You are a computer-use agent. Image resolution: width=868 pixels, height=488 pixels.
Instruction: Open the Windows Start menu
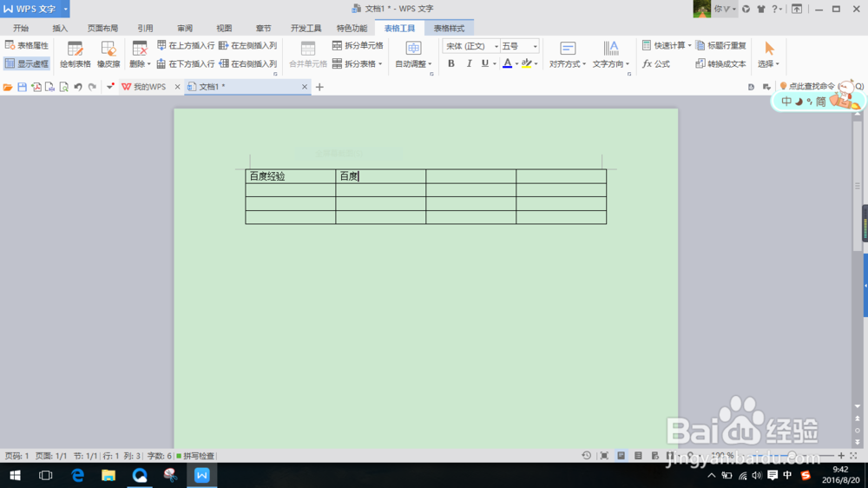(15, 475)
